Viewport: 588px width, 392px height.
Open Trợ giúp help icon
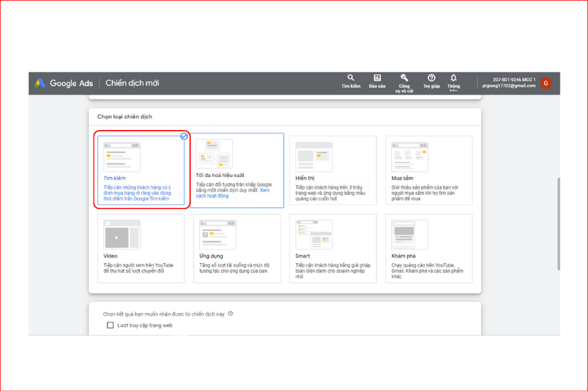(x=431, y=81)
